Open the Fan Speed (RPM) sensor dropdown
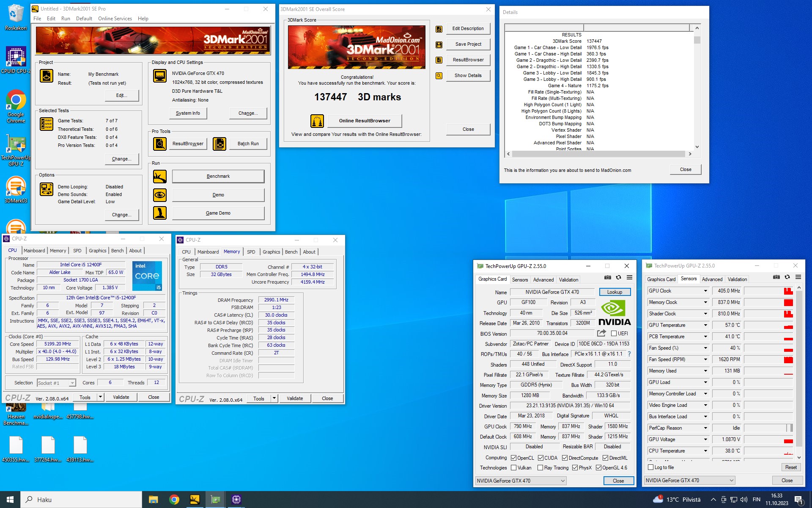 pyautogui.click(x=705, y=359)
